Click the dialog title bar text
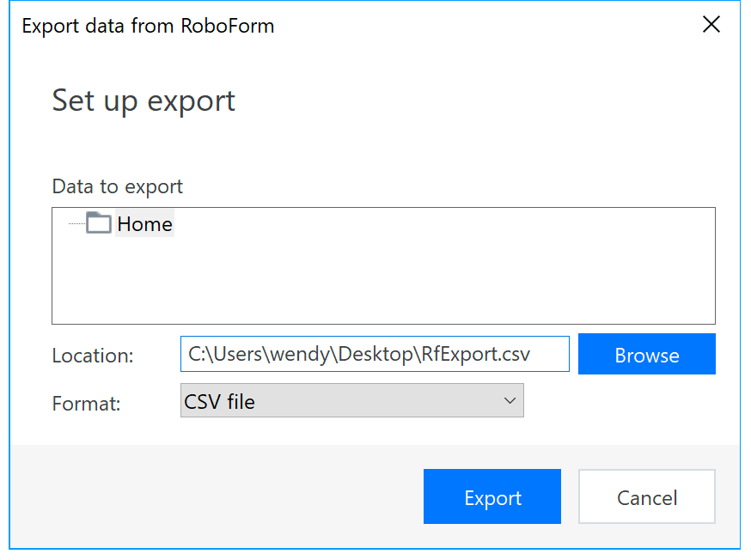 coord(148,26)
